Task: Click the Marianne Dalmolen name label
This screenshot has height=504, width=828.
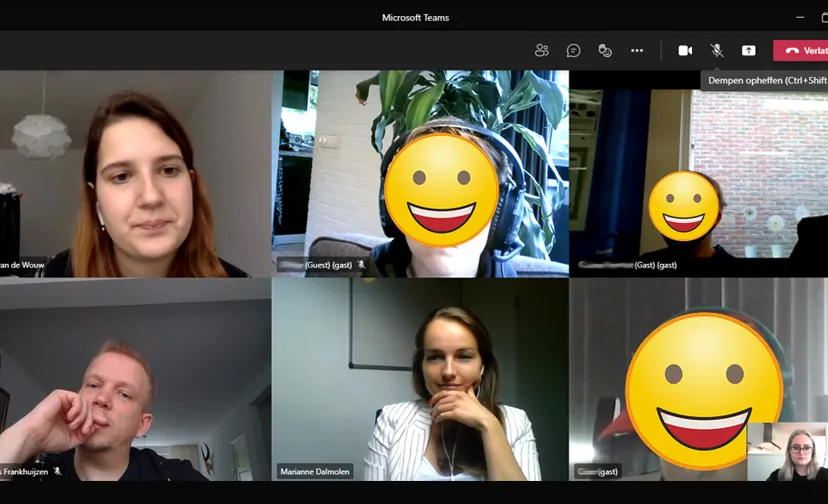Action: pos(317,471)
